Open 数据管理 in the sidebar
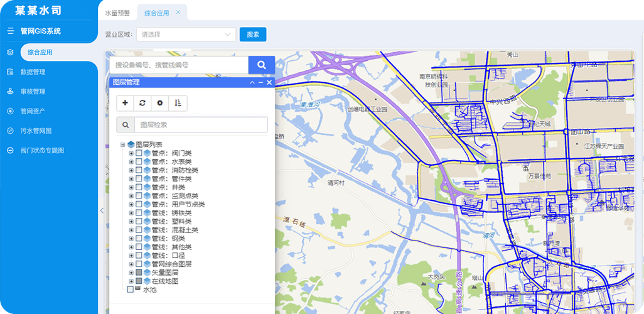The width and height of the screenshot is (644, 314). [x=33, y=72]
